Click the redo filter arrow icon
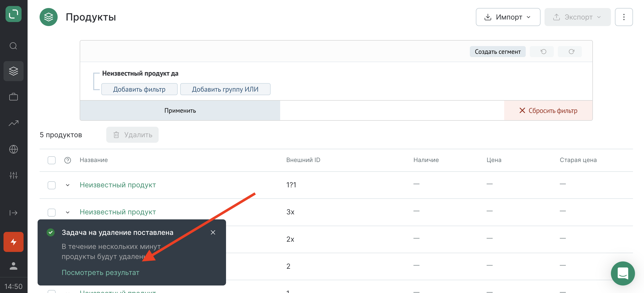Viewport: 644px width, 293px height. point(570,52)
